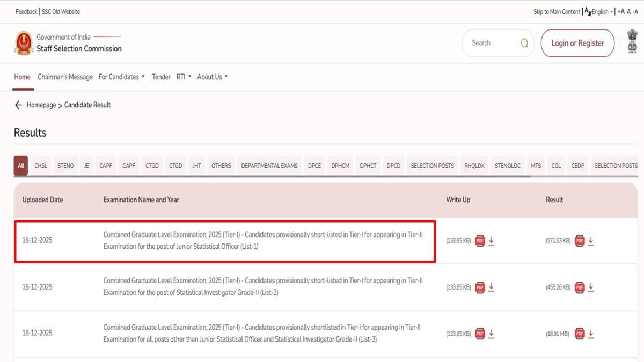Select Home in the navigation menu
The height and width of the screenshot is (362, 644).
22,77
